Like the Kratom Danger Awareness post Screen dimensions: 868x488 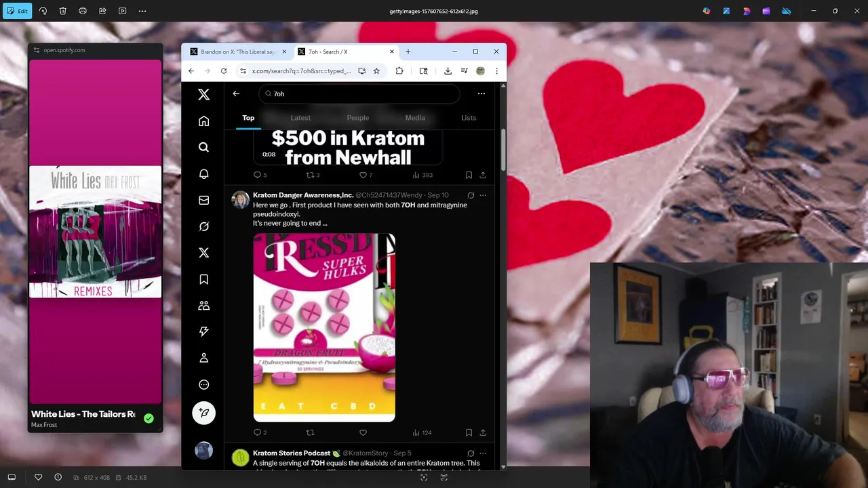(x=363, y=432)
